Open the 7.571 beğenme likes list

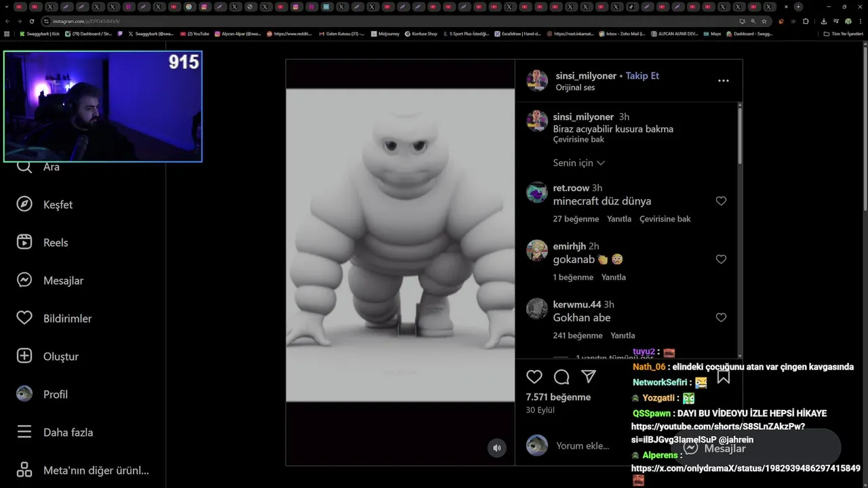[558, 397]
